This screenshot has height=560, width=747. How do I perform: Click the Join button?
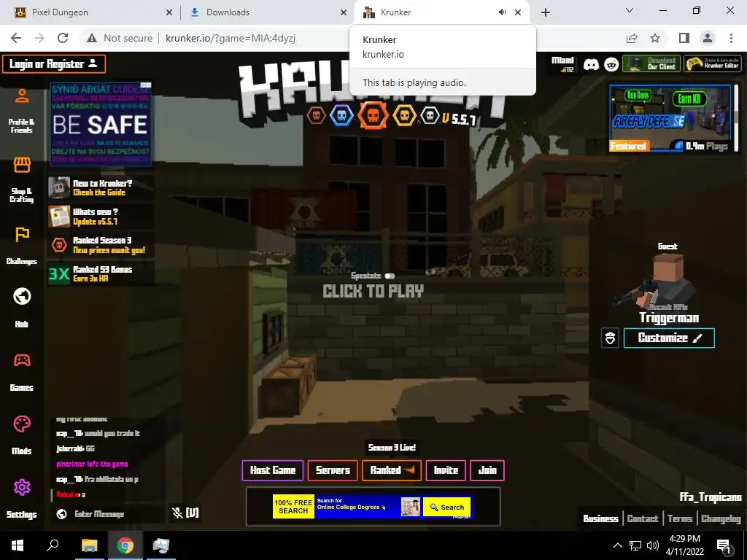pyautogui.click(x=487, y=470)
